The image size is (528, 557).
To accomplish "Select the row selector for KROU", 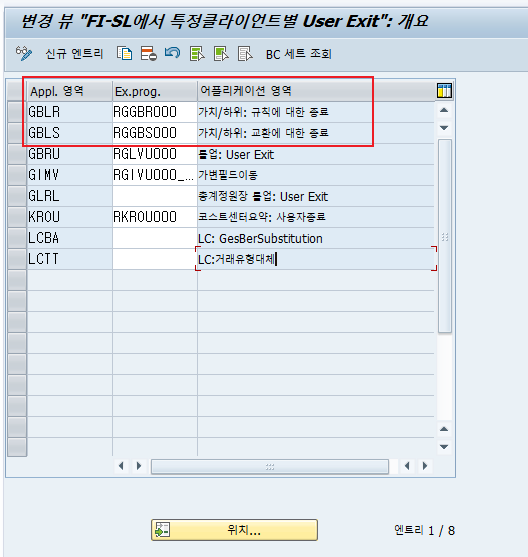I will [x=17, y=217].
